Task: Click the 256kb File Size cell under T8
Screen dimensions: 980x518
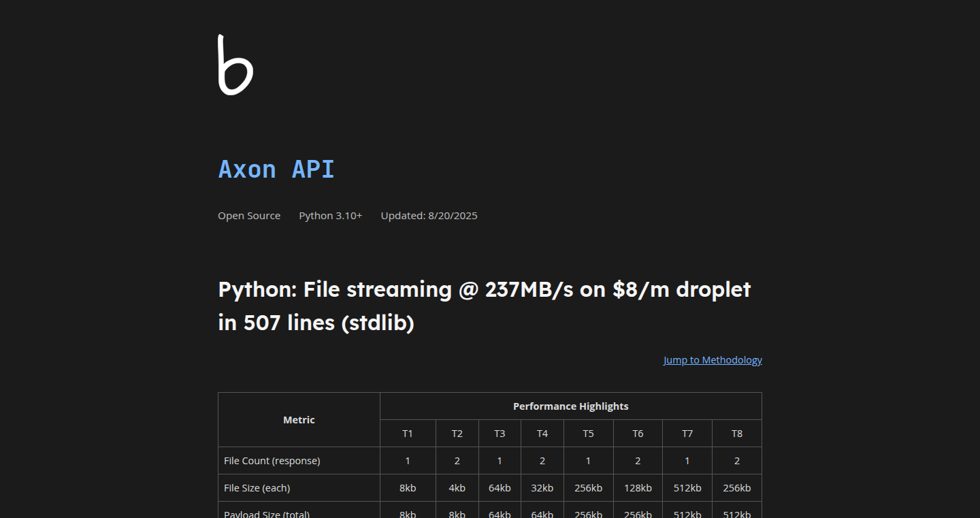Action: (x=737, y=488)
